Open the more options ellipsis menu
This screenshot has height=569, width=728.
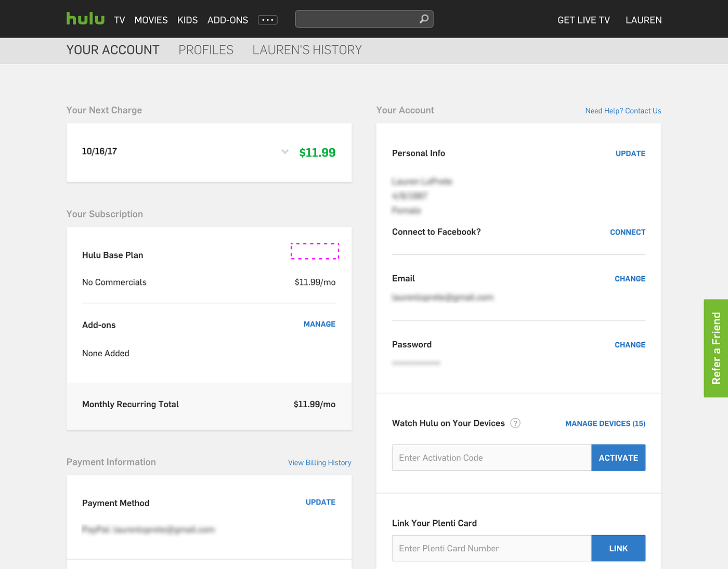[268, 20]
